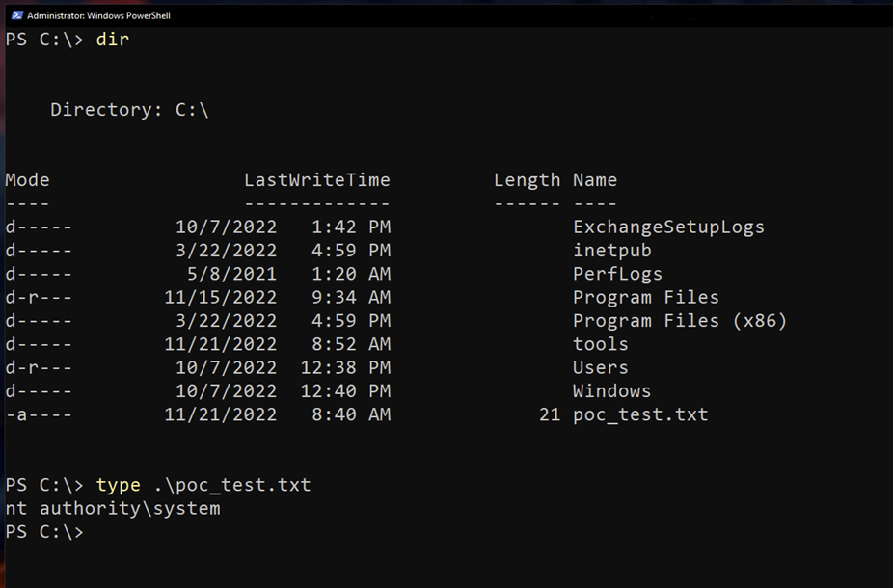Select the Windows directory name

click(611, 391)
